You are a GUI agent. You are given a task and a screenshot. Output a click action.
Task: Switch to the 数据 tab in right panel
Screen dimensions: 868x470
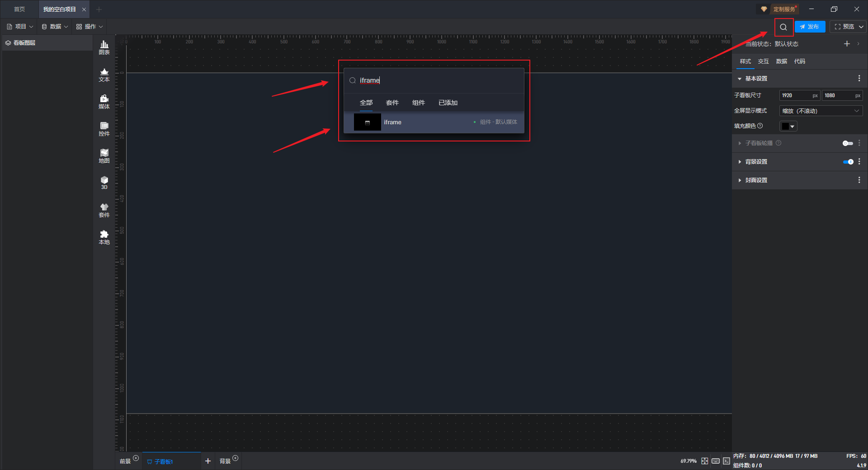click(782, 61)
